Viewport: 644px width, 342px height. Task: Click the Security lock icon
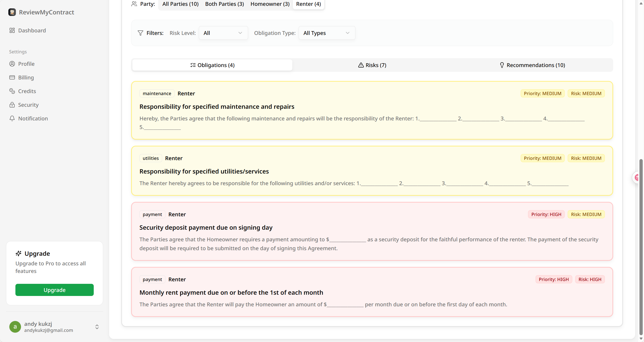[x=12, y=105]
